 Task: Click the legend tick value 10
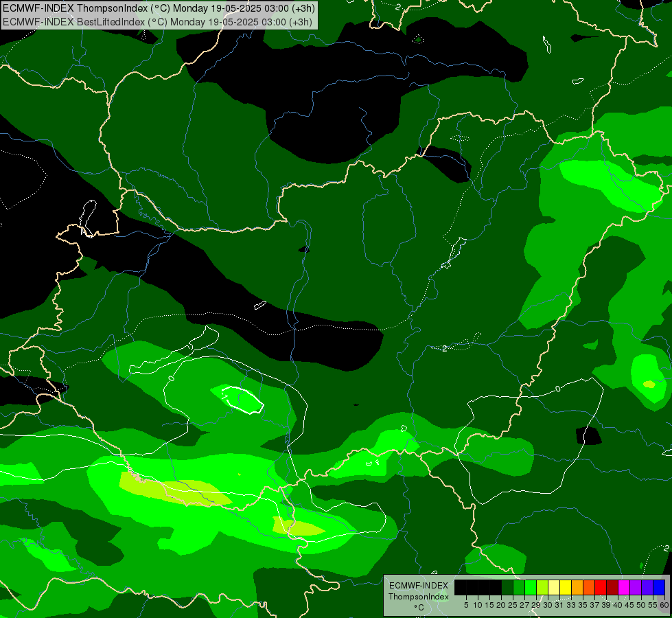point(478,605)
